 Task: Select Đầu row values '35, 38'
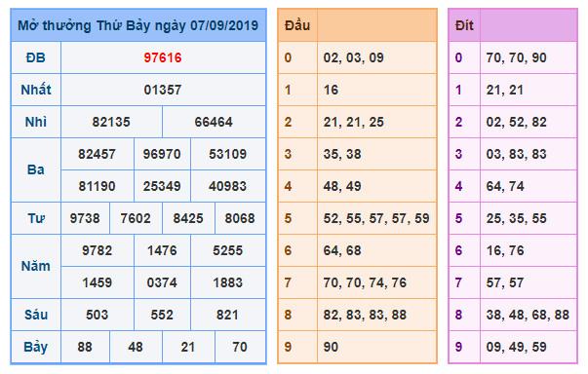[x=342, y=154]
